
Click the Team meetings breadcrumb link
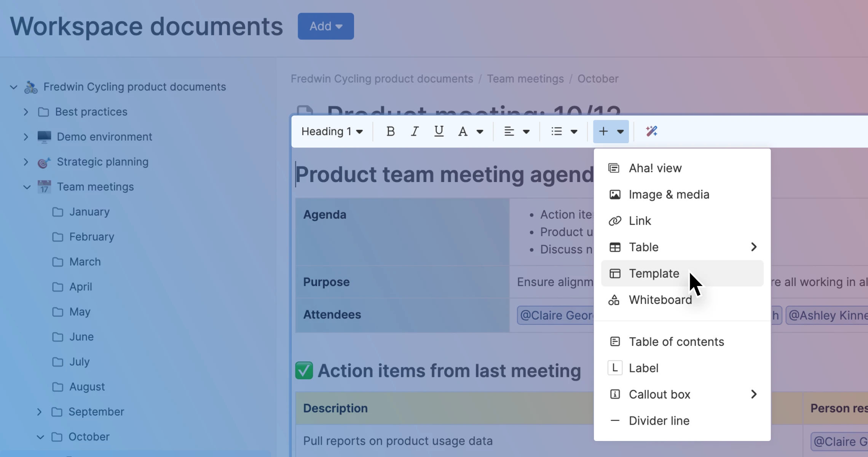coord(525,79)
